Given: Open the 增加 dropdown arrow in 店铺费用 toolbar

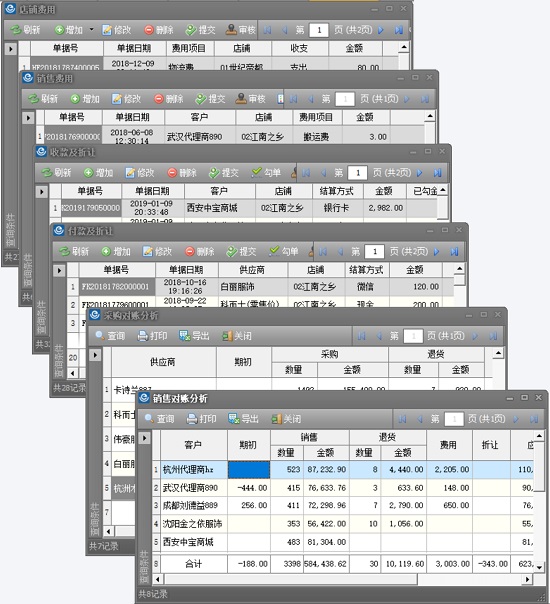Looking at the screenshot, I should [x=92, y=29].
